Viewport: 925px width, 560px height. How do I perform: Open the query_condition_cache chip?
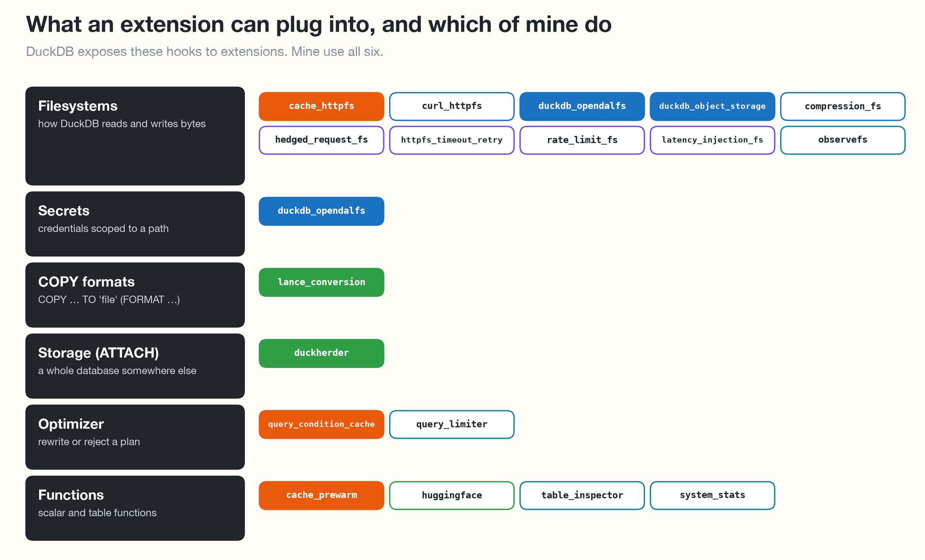coord(321,424)
